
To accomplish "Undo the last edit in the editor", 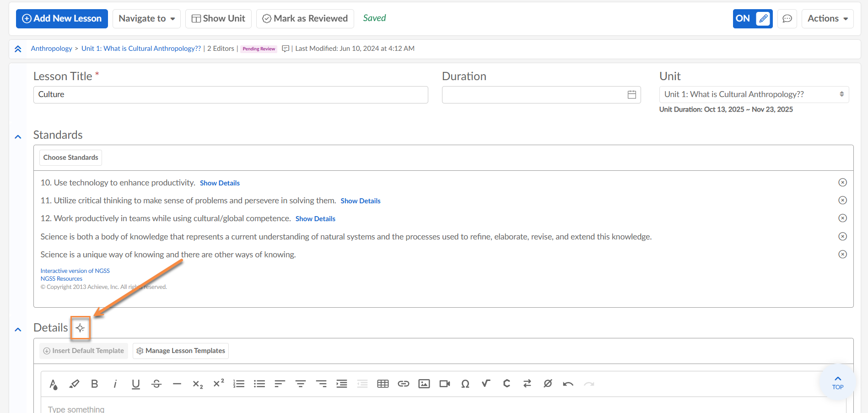I will pos(568,384).
